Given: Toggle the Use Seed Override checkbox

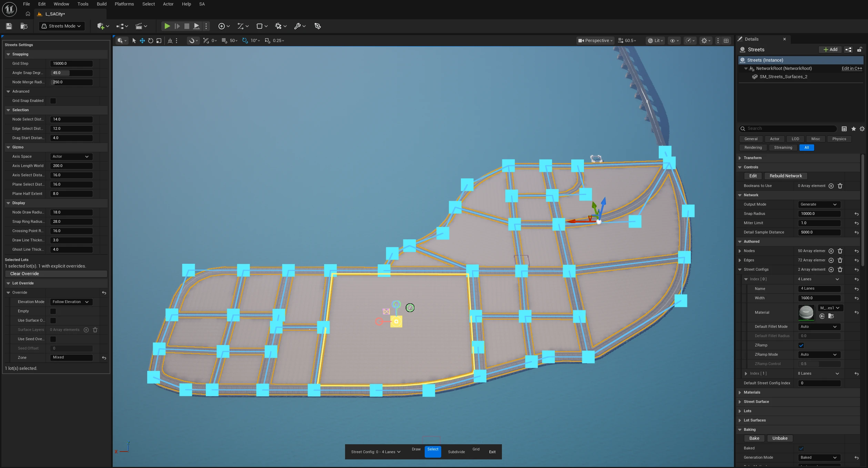Looking at the screenshot, I should coord(53,339).
